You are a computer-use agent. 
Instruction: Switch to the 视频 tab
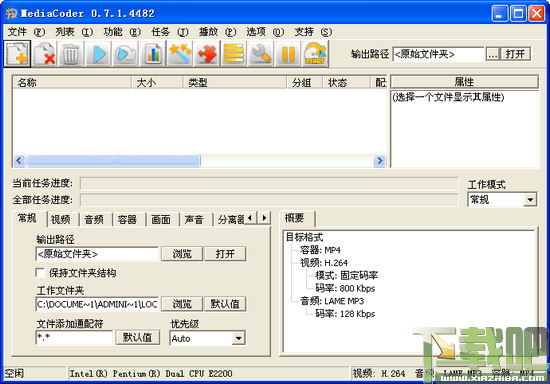click(61, 220)
